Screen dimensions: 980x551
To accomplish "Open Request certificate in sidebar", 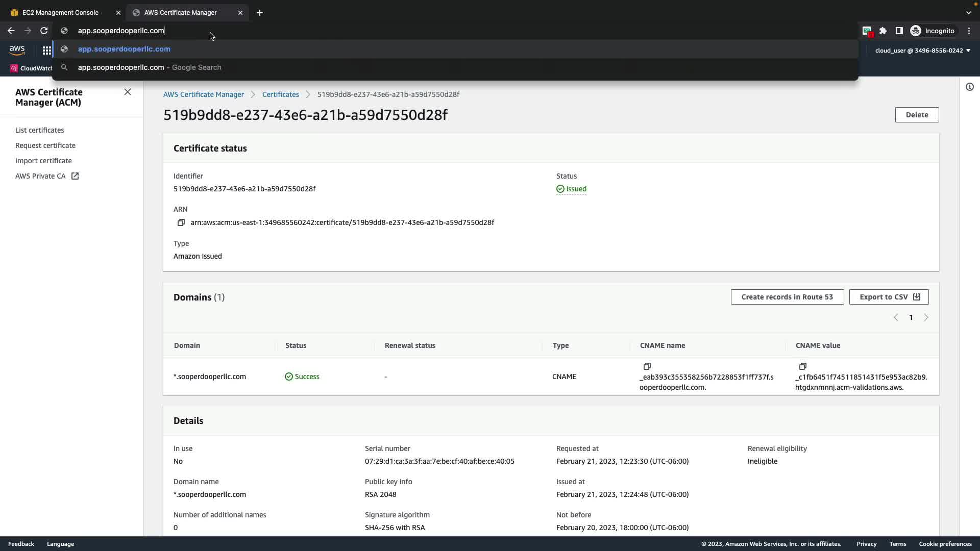I will [x=45, y=145].
